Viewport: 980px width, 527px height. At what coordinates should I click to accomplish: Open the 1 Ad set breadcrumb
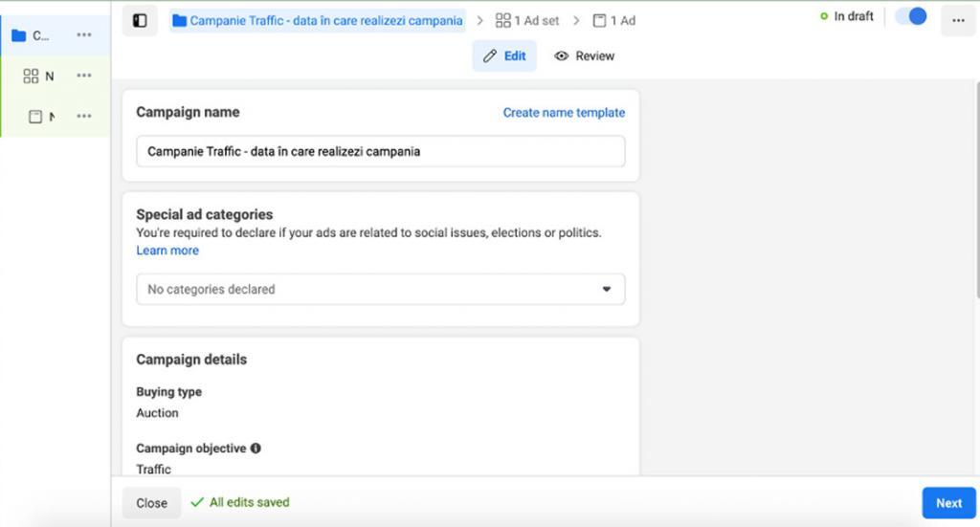527,20
